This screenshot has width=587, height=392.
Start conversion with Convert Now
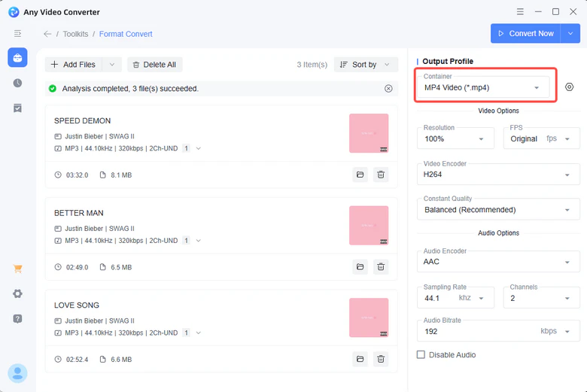[525, 33]
